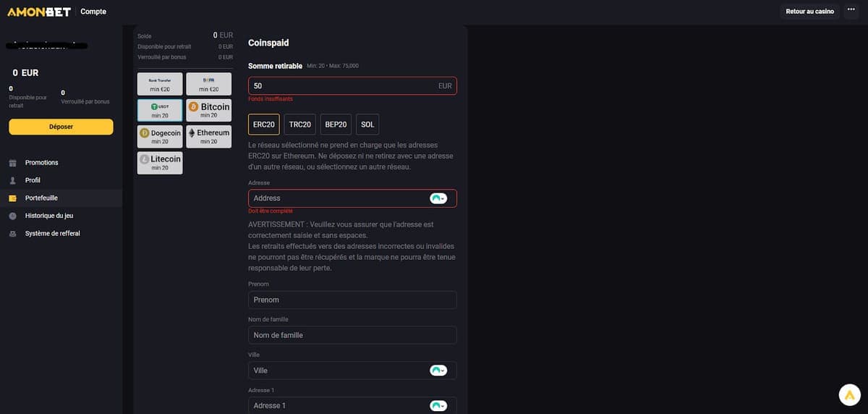Expand autofill dropdown in Ville field
Viewport: 868px width, 414px height.
[x=438, y=371]
